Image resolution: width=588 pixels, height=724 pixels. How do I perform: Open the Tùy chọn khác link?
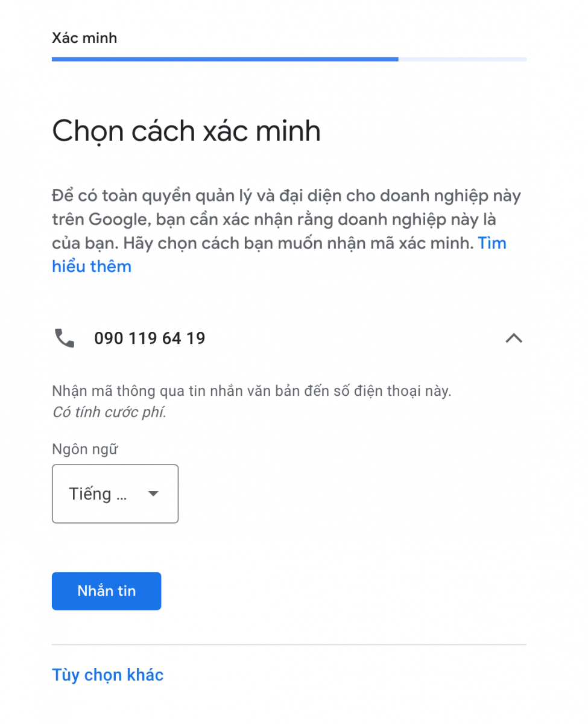coord(108,675)
